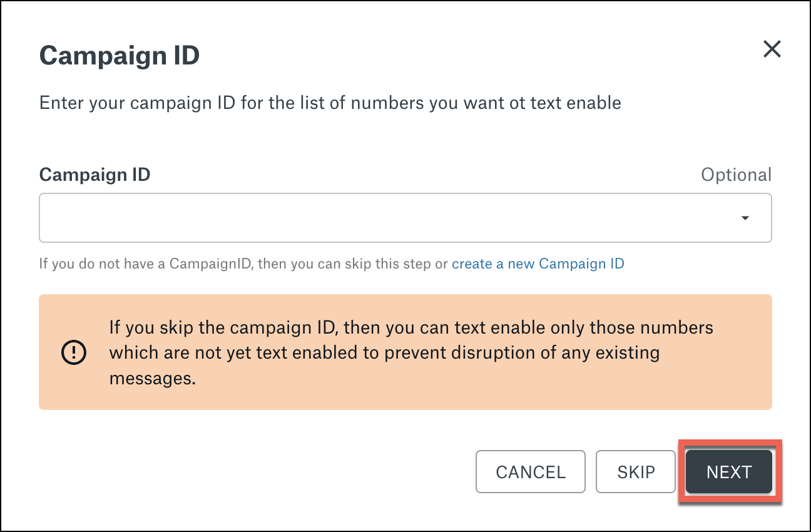Click the SKIP button to skip this step
The height and width of the screenshot is (532, 811).
click(635, 472)
